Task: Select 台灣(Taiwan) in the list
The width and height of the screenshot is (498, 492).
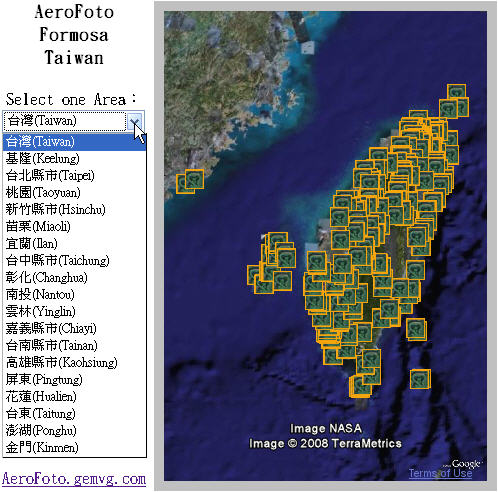Action: pyautogui.click(x=74, y=142)
